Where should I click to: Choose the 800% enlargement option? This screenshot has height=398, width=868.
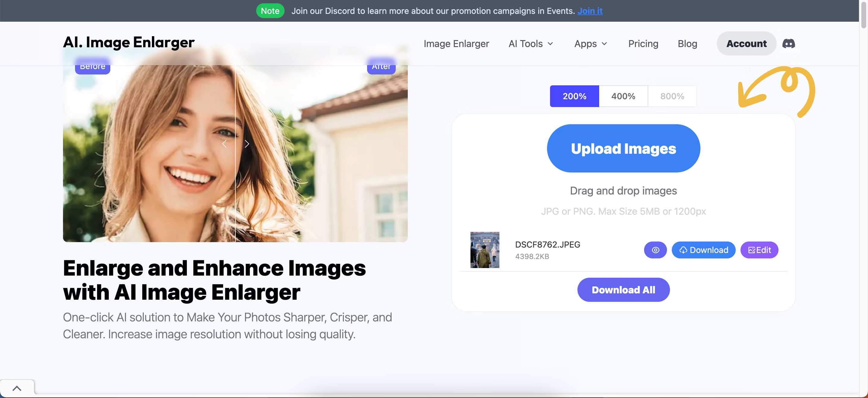672,96
